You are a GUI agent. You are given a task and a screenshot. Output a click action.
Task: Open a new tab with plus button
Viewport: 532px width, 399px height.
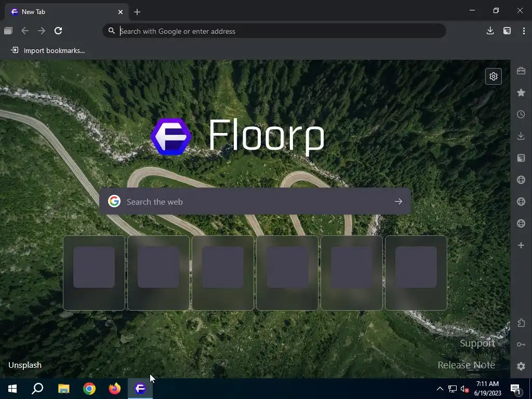pyautogui.click(x=137, y=12)
